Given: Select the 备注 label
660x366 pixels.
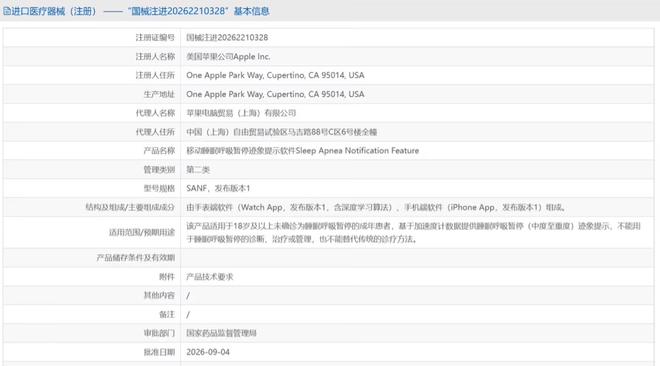Looking at the screenshot, I should [x=167, y=314].
